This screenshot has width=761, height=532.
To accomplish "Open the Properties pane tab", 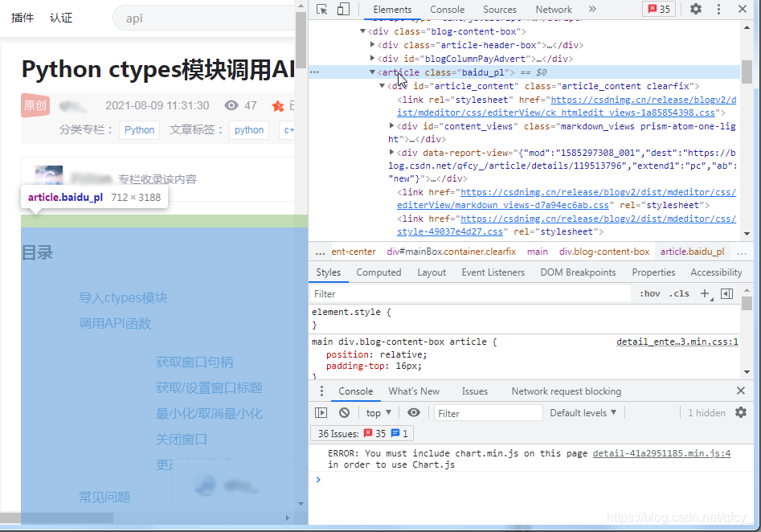I will (653, 272).
